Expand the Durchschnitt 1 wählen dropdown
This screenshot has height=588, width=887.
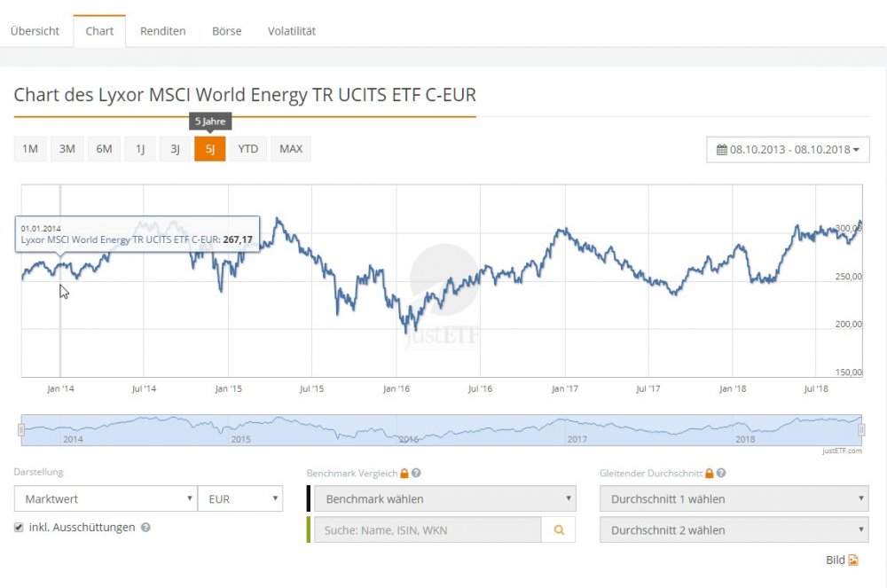click(734, 498)
